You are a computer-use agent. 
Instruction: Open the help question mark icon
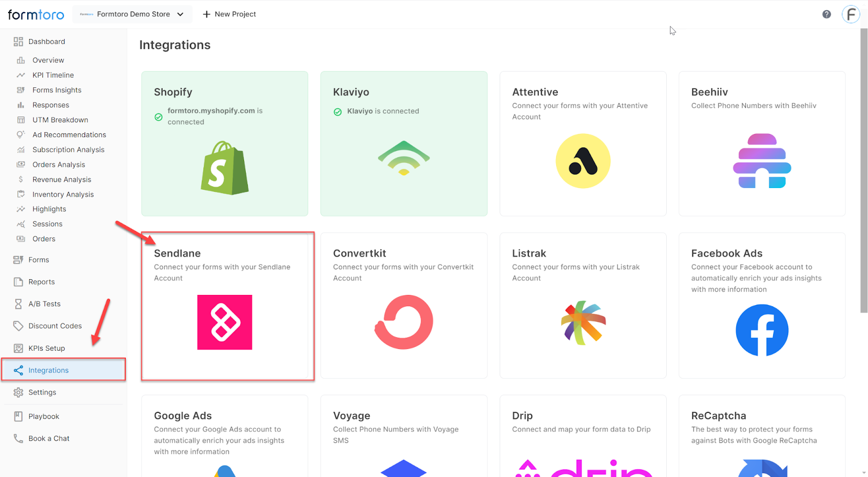tap(826, 14)
